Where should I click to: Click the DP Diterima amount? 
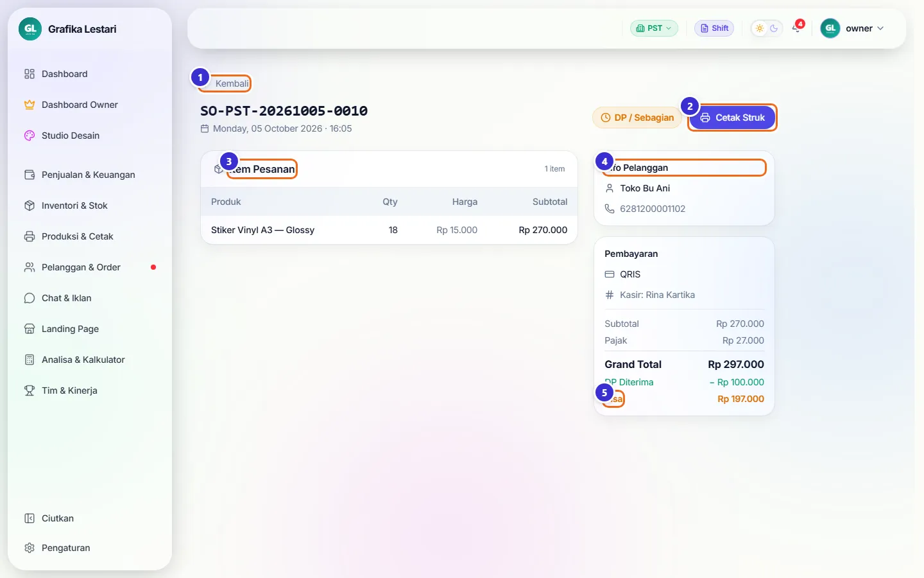[737, 382]
